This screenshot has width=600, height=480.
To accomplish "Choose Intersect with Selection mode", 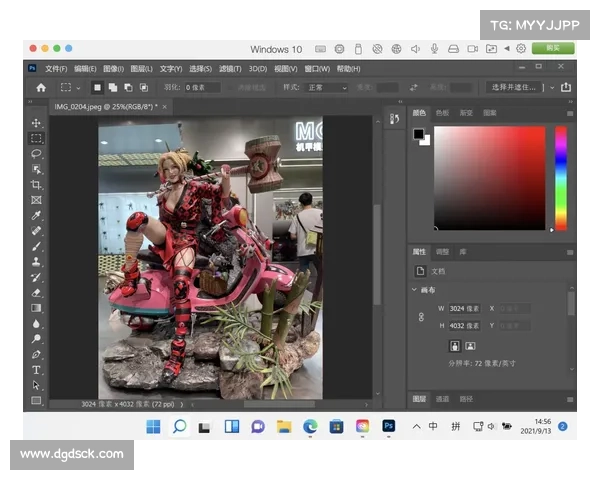I will coord(143,88).
